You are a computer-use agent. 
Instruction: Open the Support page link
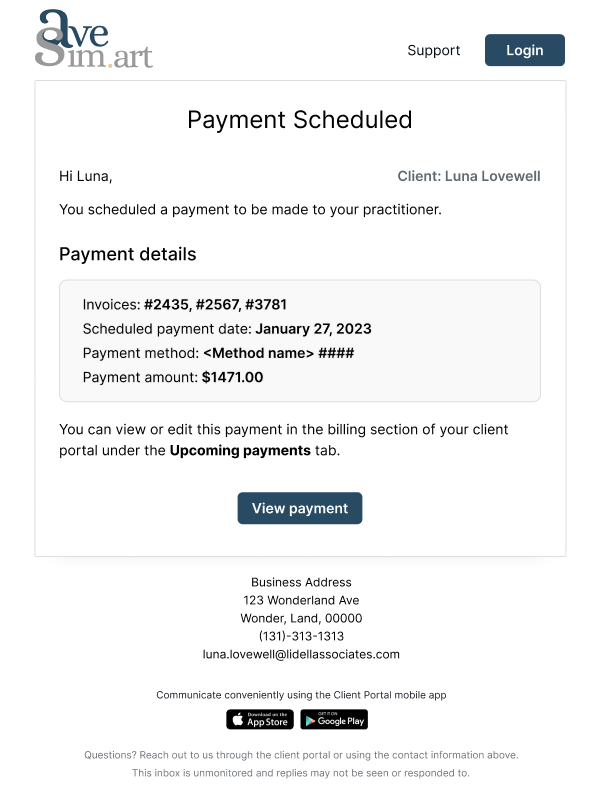(433, 50)
